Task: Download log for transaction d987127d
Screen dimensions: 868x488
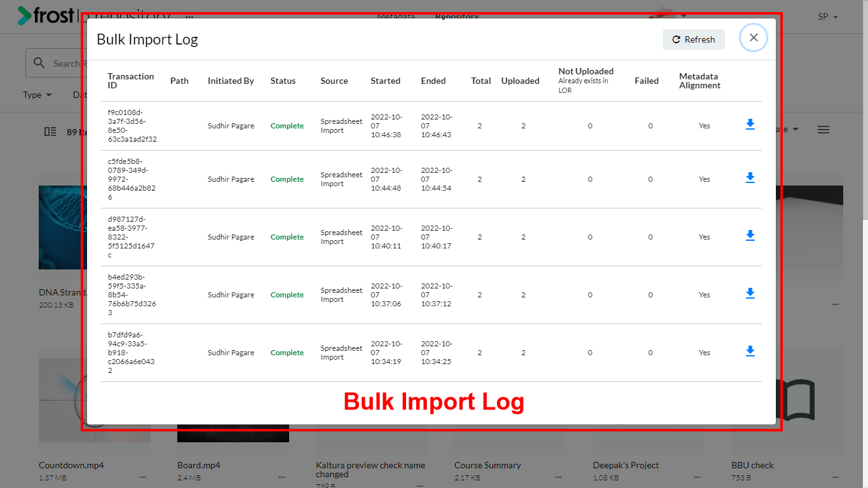Action: 750,236
